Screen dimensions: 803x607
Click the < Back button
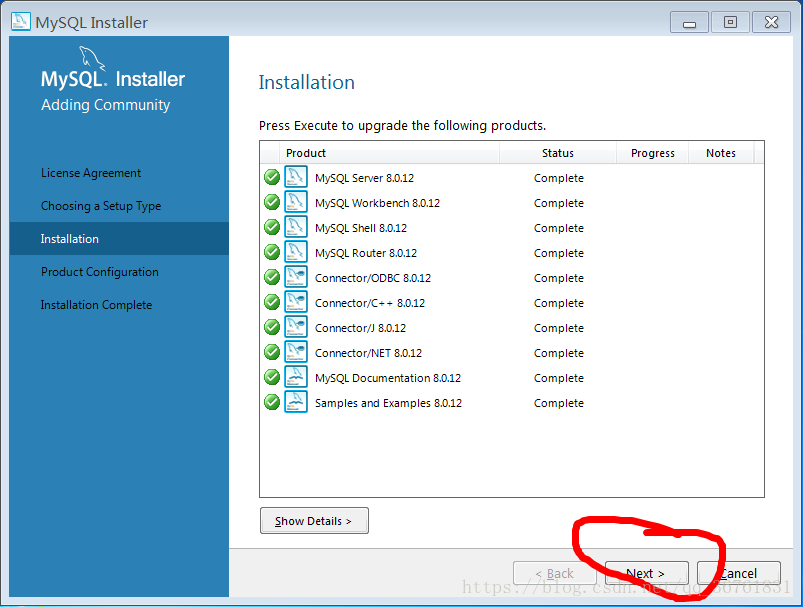coord(555,573)
